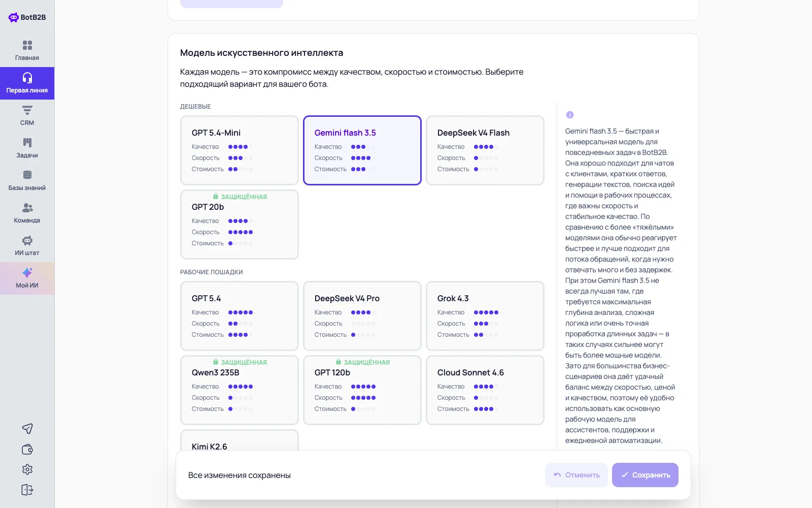Click the Сохранить button
This screenshot has height=508, width=812.
coord(645,475)
